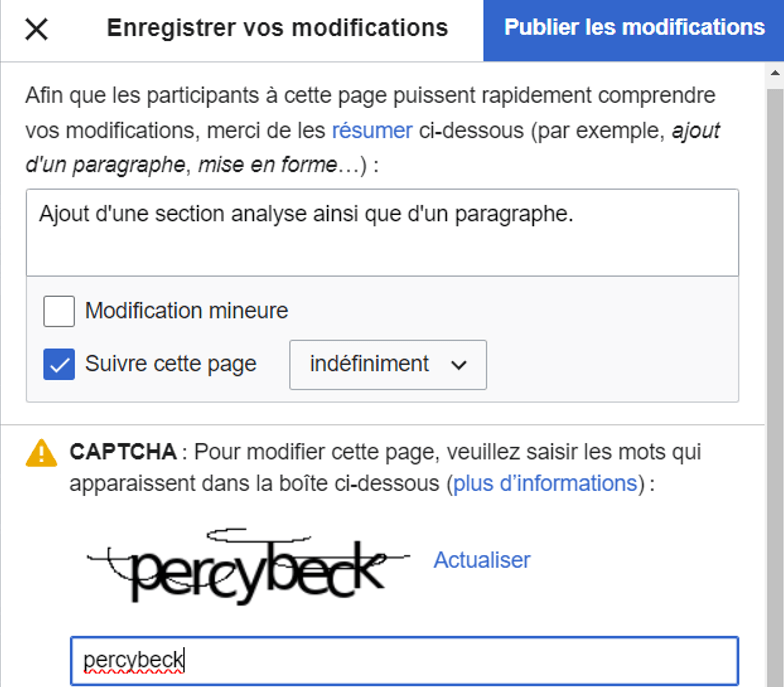Uncheck the Suivre cette page checkbox

coord(59,364)
